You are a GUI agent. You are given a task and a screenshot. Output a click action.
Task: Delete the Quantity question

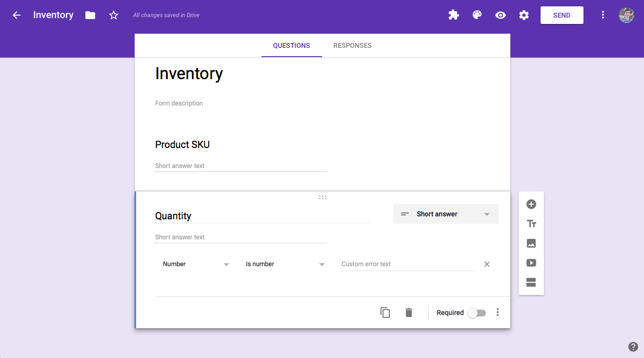coord(409,313)
